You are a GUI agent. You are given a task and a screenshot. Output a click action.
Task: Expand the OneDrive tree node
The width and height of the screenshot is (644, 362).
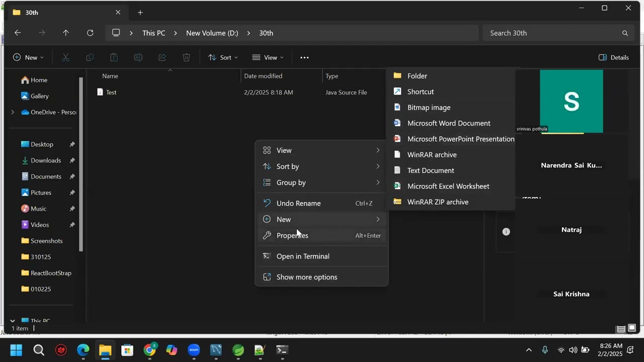(x=13, y=112)
